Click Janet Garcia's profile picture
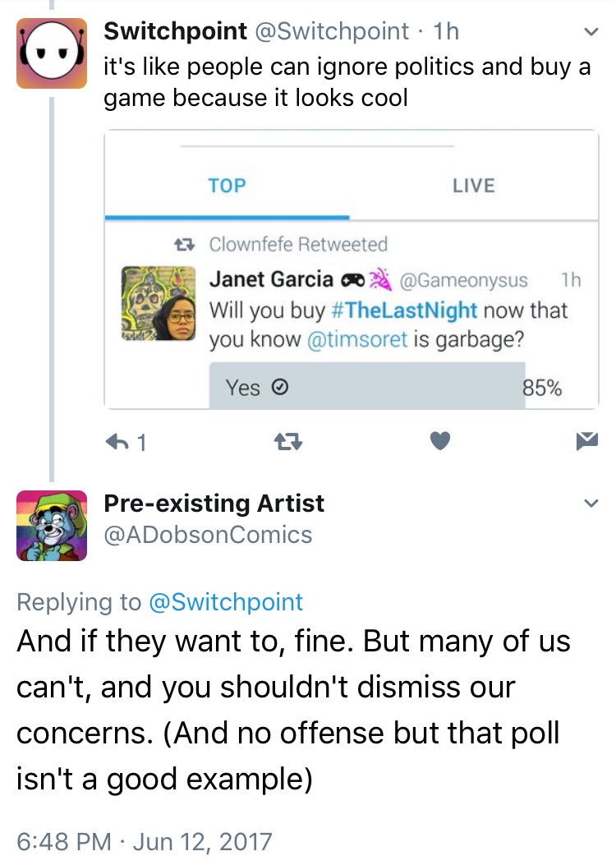The image size is (616, 865). 159,303
